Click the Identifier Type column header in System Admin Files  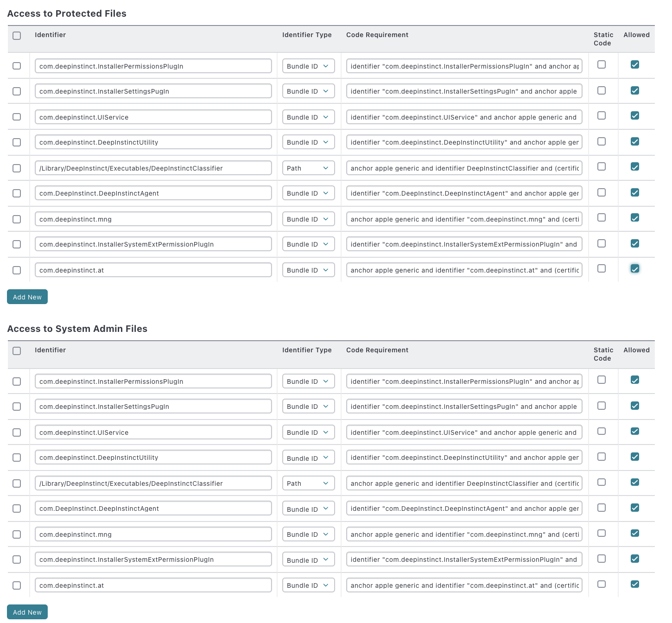coord(307,350)
